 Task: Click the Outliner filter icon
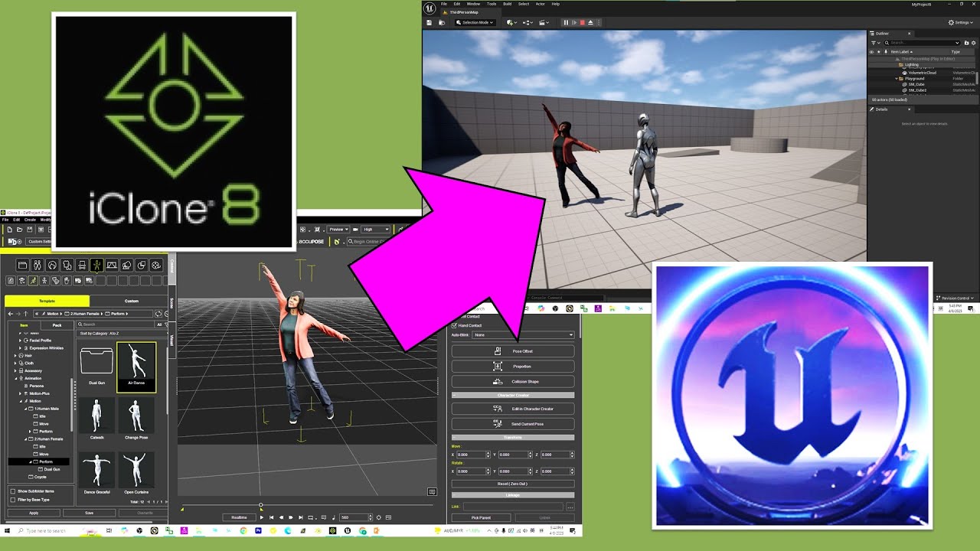pyautogui.click(x=874, y=43)
